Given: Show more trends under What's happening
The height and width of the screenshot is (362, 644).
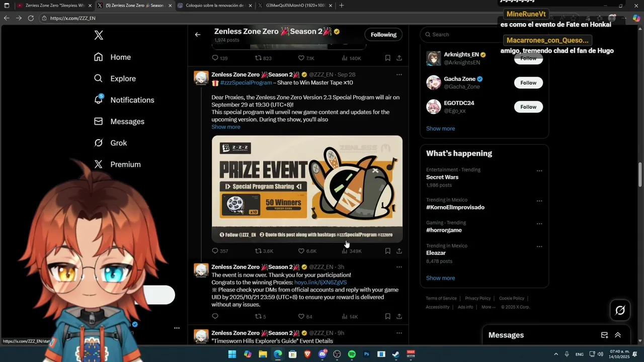Looking at the screenshot, I should 440,278.
